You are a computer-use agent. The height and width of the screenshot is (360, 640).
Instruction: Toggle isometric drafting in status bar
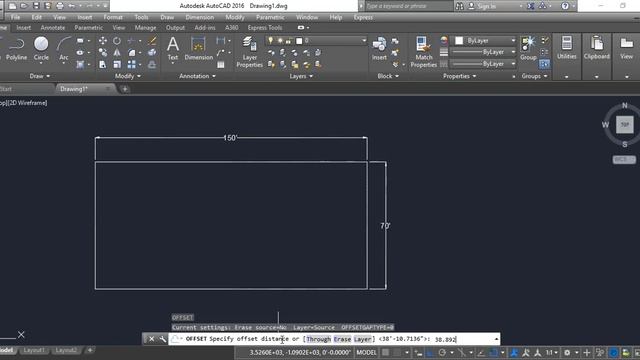[462, 352]
